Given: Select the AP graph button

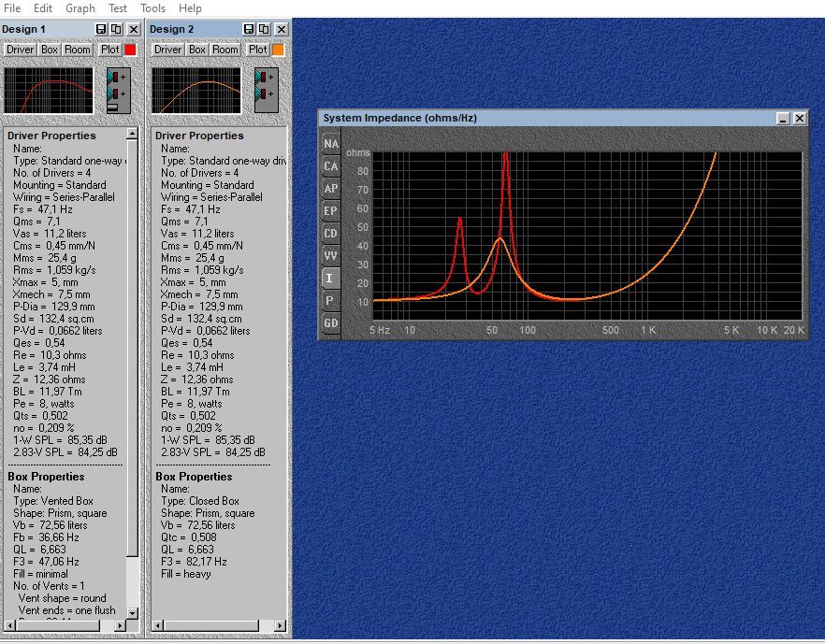Looking at the screenshot, I should click(330, 189).
